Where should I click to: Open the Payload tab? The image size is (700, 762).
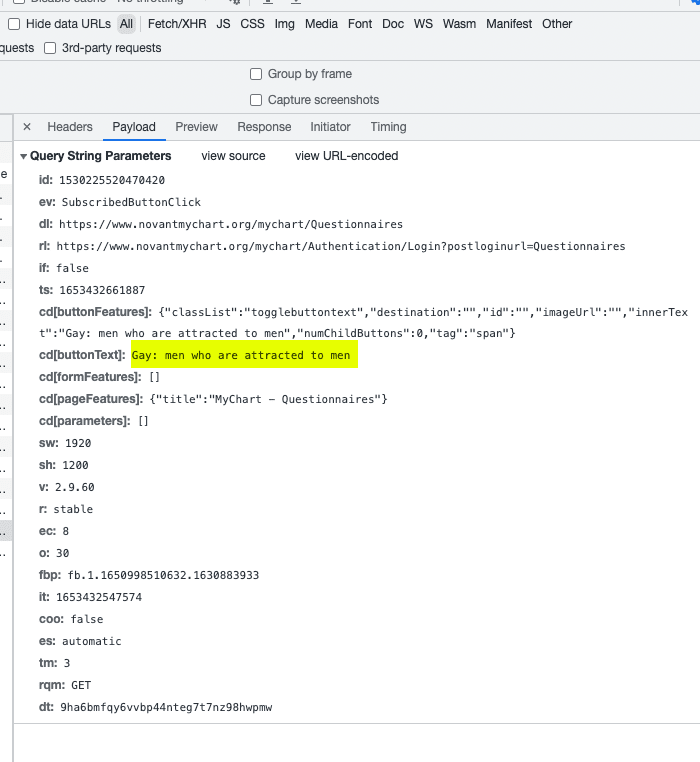tap(134, 127)
